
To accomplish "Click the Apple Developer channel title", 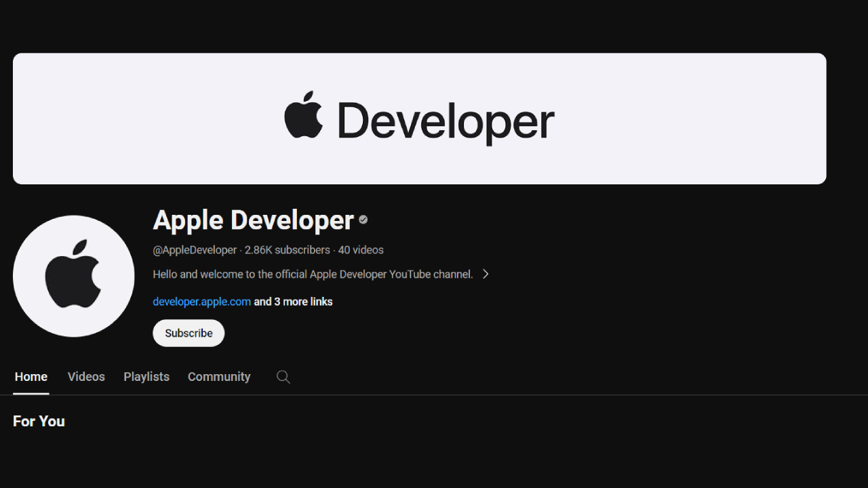I will tap(254, 220).
